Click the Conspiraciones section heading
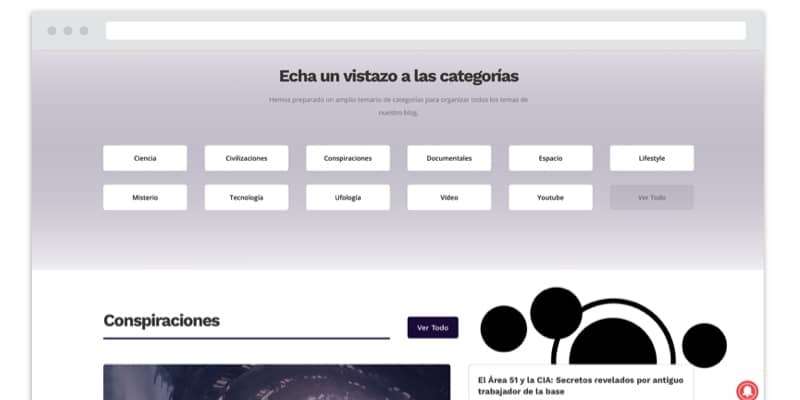This screenshot has height=400, width=800. (161, 321)
